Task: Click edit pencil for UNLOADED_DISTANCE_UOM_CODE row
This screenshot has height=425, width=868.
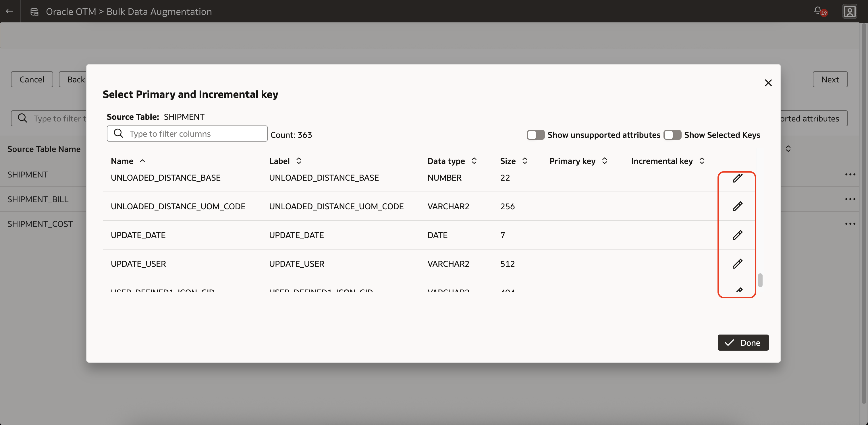Action: pyautogui.click(x=737, y=206)
